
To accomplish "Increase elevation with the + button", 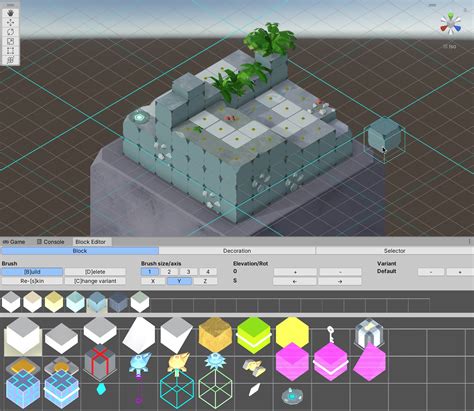I will (x=295, y=272).
